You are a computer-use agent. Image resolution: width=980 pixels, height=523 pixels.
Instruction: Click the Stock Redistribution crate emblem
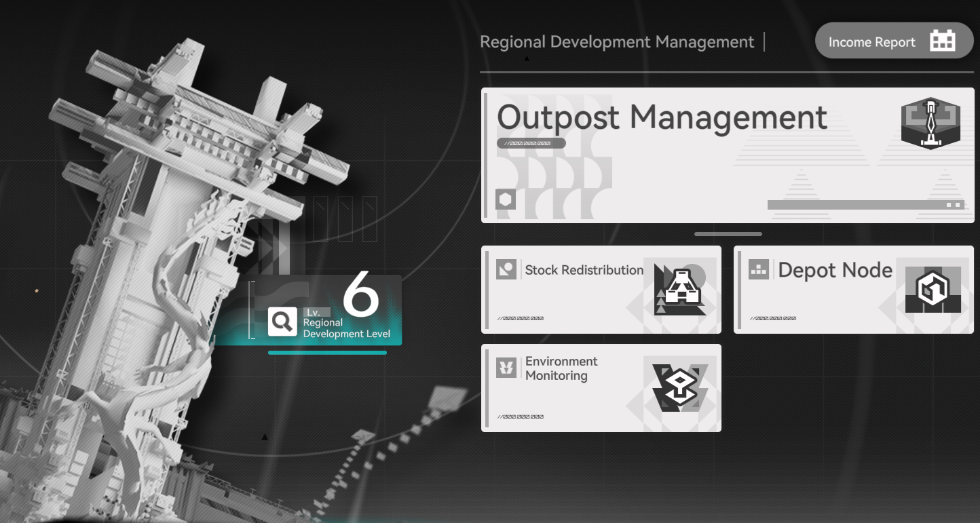(679, 290)
